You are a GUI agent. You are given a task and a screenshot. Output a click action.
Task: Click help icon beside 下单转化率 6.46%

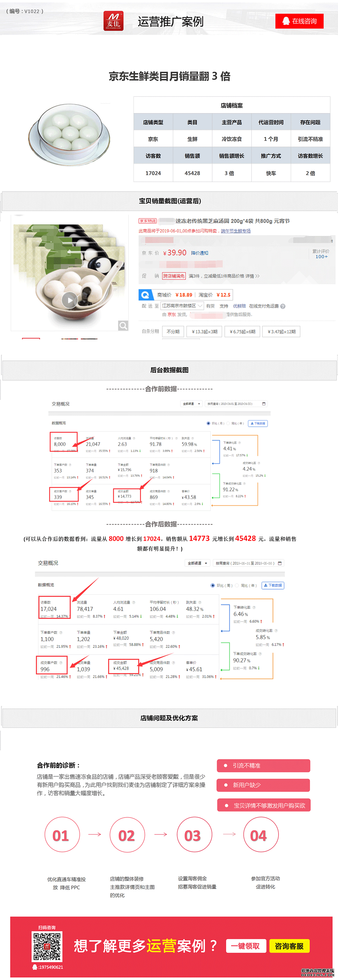[254, 607]
